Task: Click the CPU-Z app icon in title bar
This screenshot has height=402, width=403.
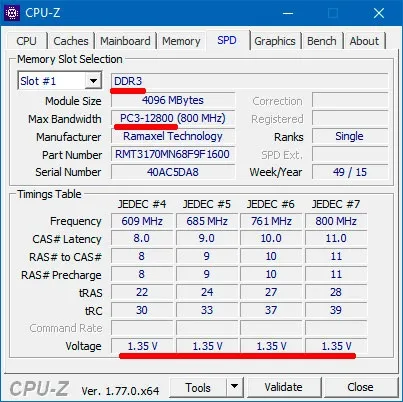Action: tap(12, 13)
